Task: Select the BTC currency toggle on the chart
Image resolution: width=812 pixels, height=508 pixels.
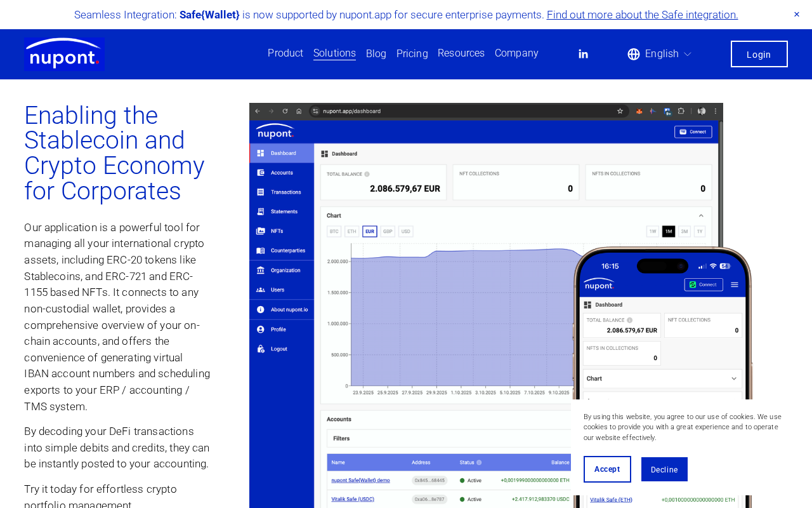Action: (x=334, y=231)
